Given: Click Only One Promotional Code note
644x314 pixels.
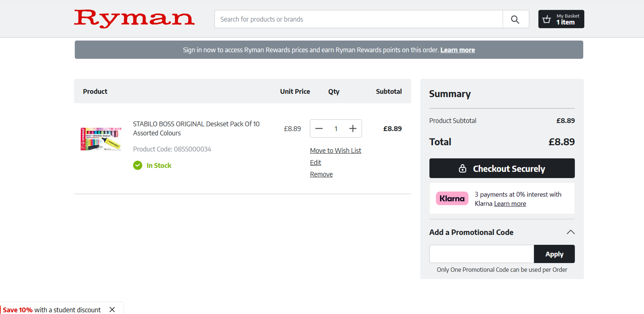Looking at the screenshot, I should 502,270.
